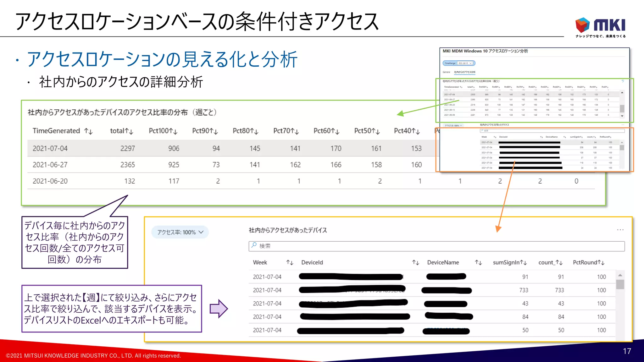The image size is (644, 362).
Task: Click scroll-down arrow in thumbnail distribution table
Action: coord(622,116)
